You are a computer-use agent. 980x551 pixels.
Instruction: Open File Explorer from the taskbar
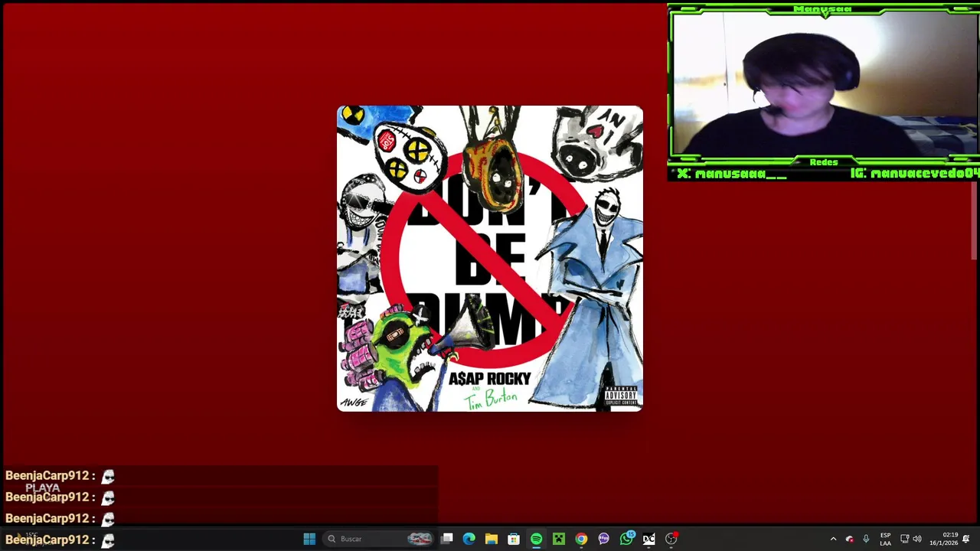tap(492, 539)
